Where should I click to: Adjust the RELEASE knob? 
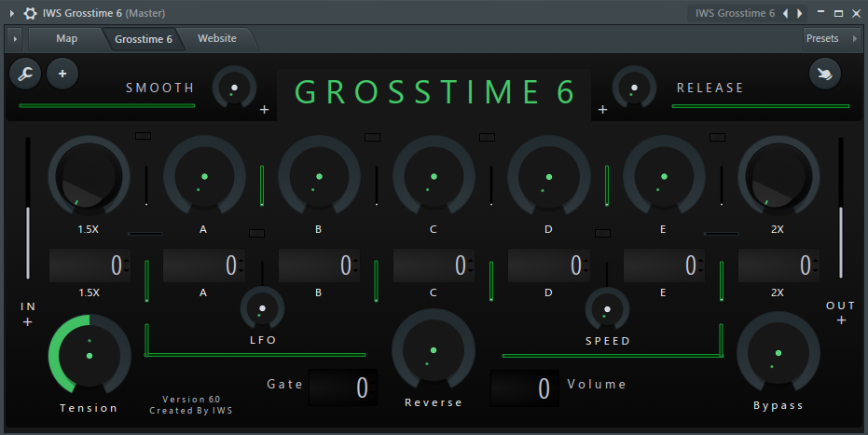click(634, 88)
